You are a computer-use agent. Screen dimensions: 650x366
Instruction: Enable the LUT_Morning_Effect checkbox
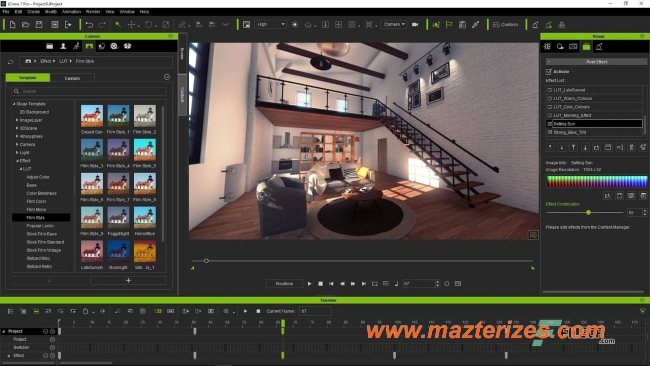pyautogui.click(x=550, y=116)
